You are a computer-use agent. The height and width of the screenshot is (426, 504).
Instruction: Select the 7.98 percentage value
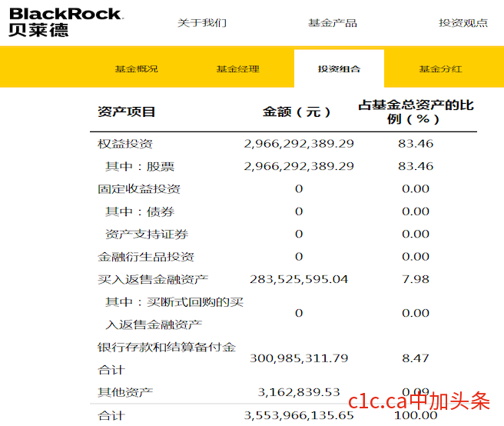point(415,279)
